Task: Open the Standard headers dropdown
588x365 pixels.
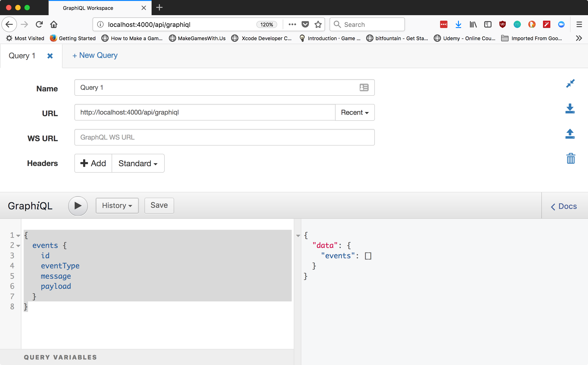Action: (138, 163)
